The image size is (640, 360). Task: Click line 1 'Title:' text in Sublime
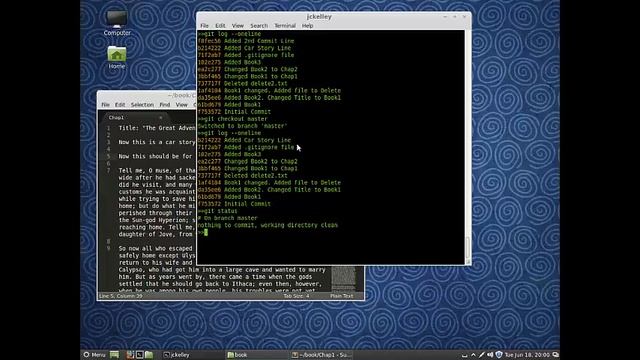click(x=157, y=128)
